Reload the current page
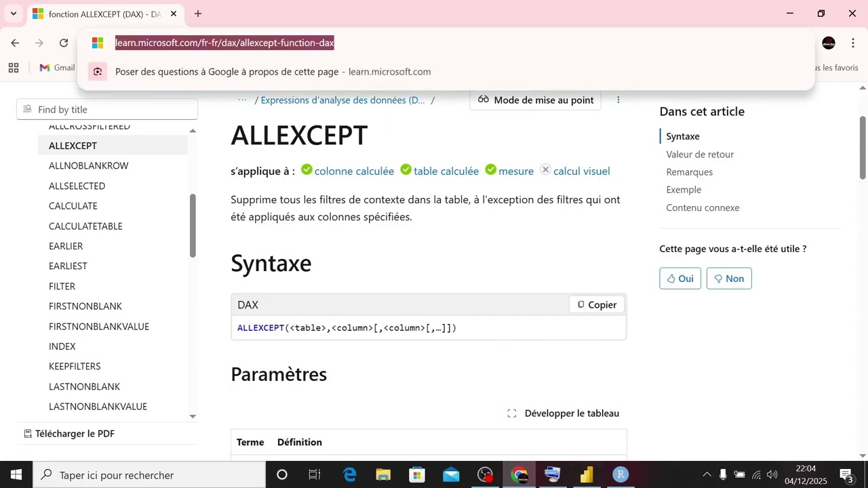 click(x=64, y=43)
